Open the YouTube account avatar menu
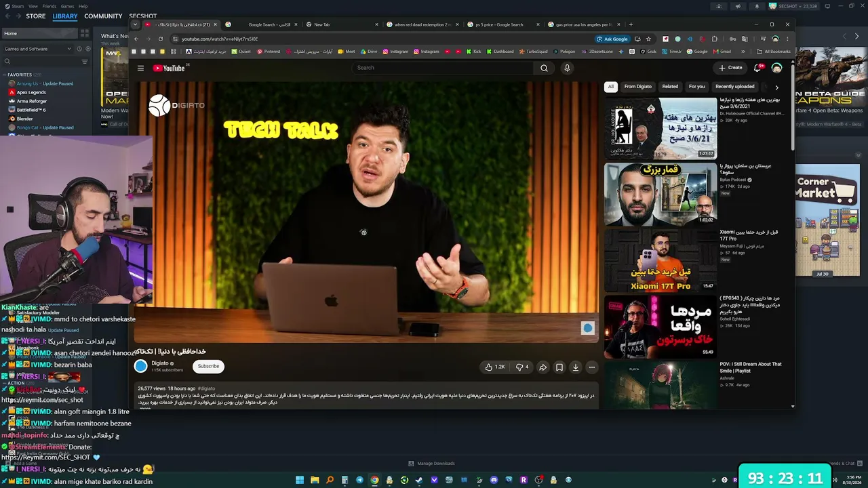 (776, 68)
